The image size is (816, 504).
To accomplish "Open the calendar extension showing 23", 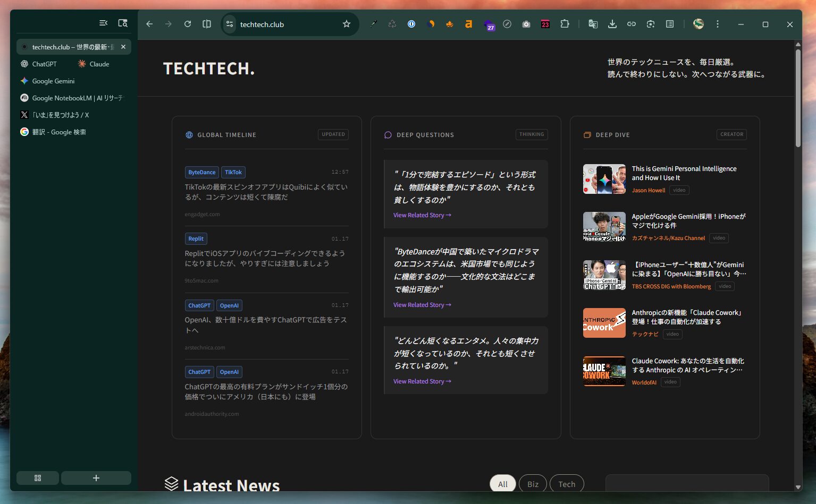I will pos(545,24).
